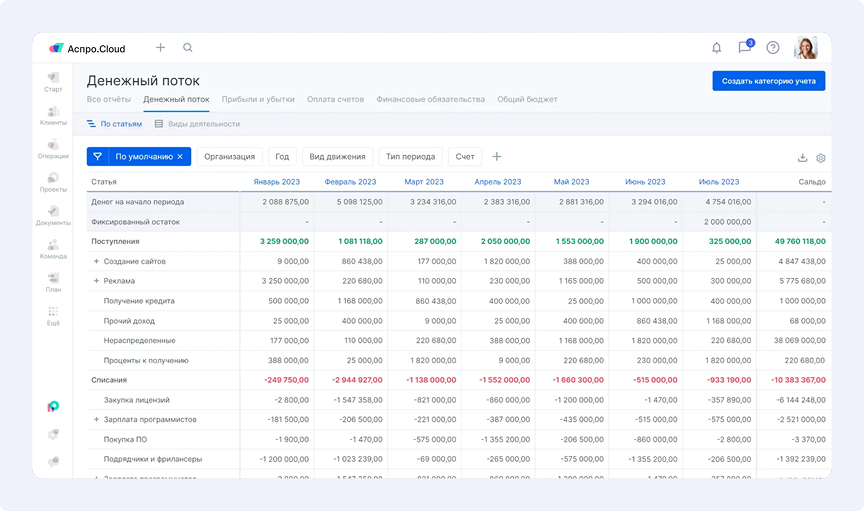Expand the Реклама row
Viewport: 864px width, 511px height.
96,281
